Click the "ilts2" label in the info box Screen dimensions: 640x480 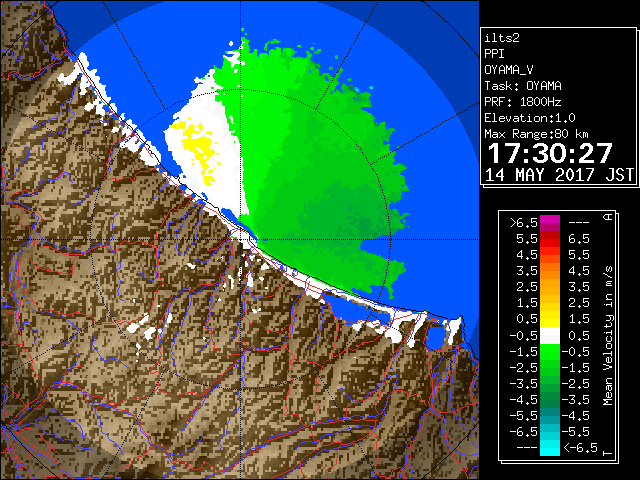click(x=502, y=38)
